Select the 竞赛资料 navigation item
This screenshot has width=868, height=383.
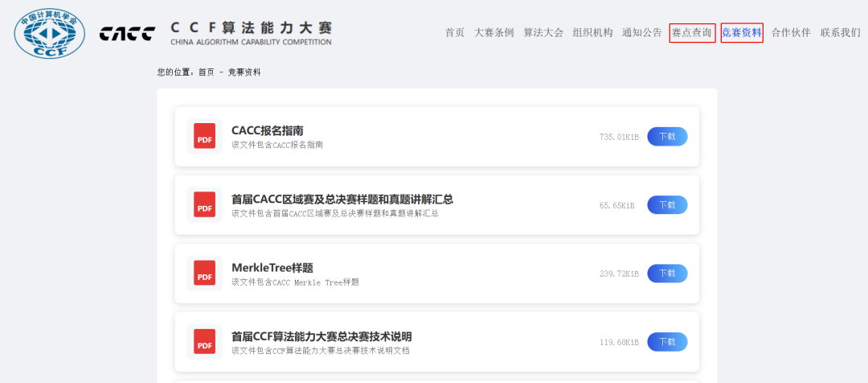[742, 33]
